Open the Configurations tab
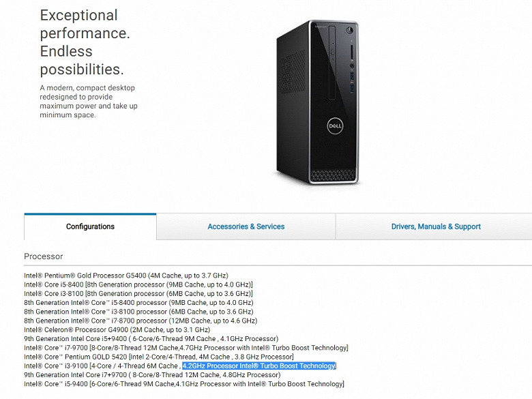This screenshot has width=532, height=399. point(90,226)
